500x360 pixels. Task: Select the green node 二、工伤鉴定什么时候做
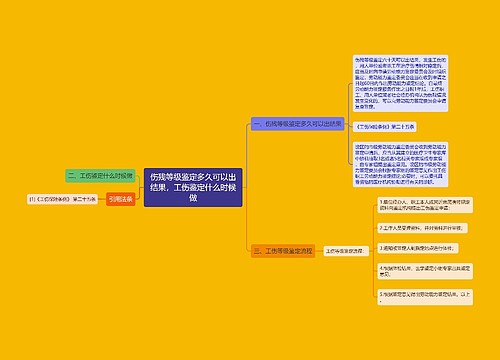[100, 176]
